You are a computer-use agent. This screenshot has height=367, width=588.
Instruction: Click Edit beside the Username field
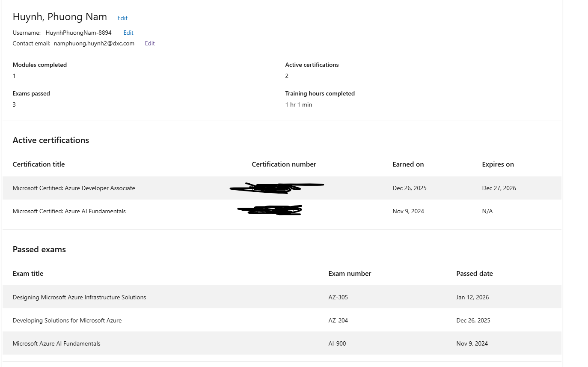[x=128, y=33]
